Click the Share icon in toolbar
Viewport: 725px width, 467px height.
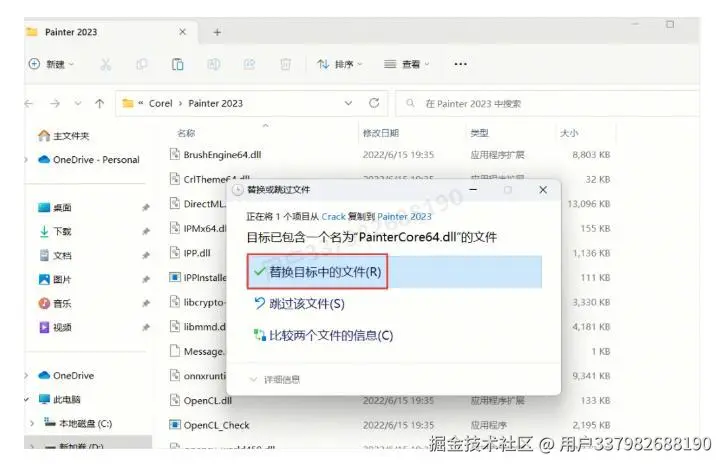249,64
